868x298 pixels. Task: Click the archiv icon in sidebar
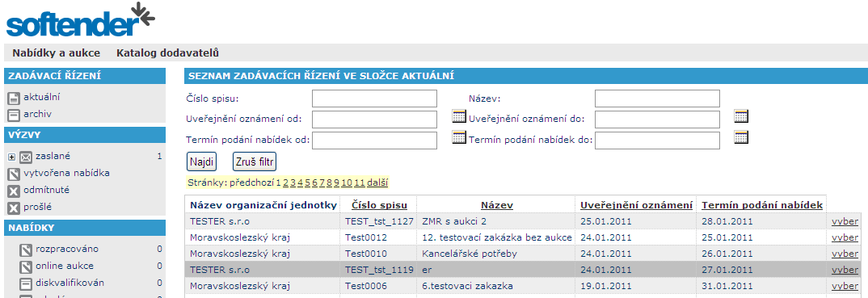click(x=14, y=115)
